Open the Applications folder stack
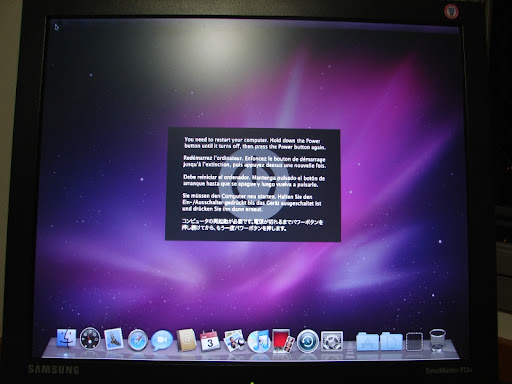The height and width of the screenshot is (384, 512). pos(367,341)
